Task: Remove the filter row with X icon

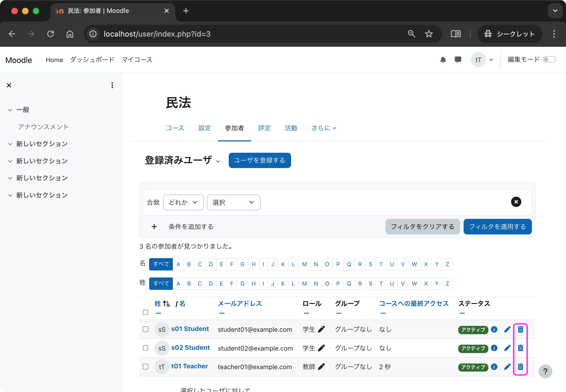Action: [516, 202]
